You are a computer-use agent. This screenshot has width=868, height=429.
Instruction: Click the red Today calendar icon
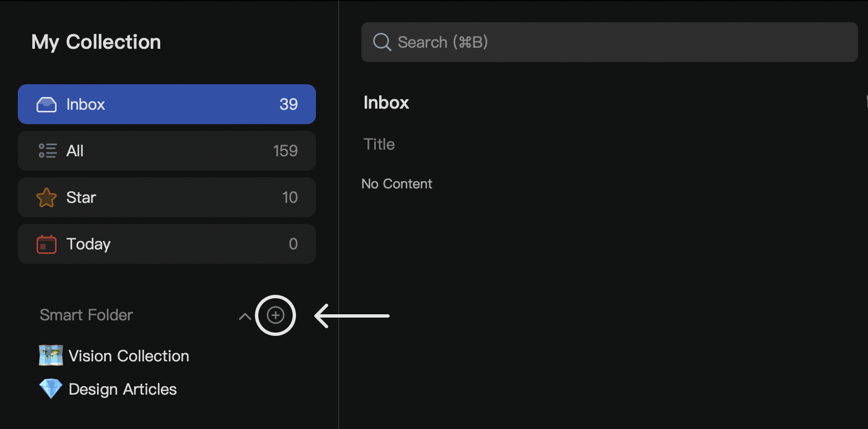(46, 244)
